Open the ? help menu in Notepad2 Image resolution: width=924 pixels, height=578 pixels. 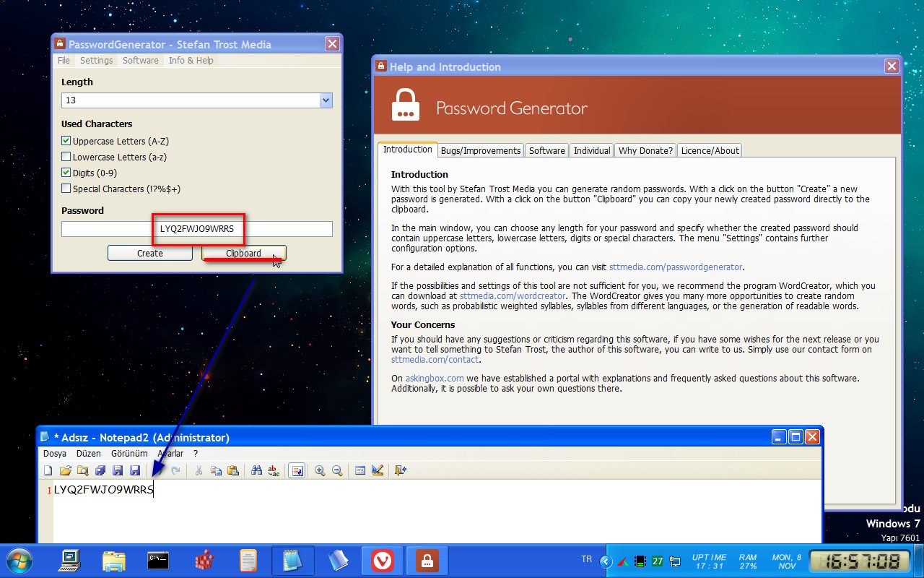point(196,454)
